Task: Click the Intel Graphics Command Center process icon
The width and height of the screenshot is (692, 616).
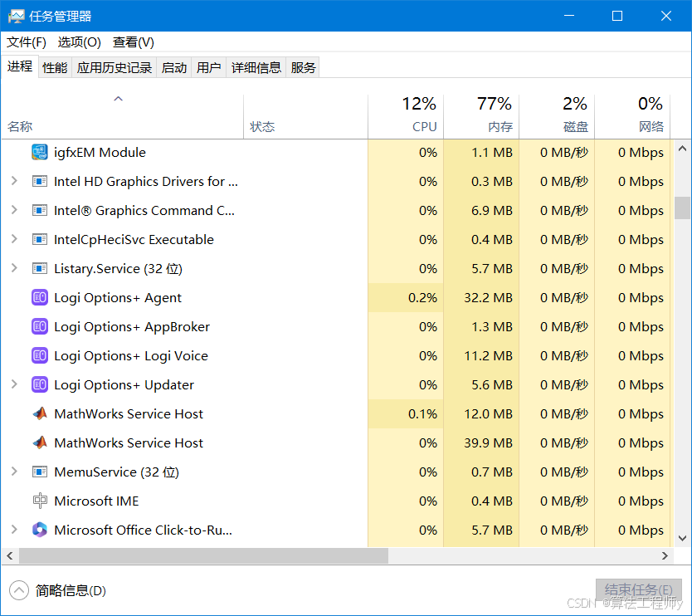Action: click(x=40, y=211)
